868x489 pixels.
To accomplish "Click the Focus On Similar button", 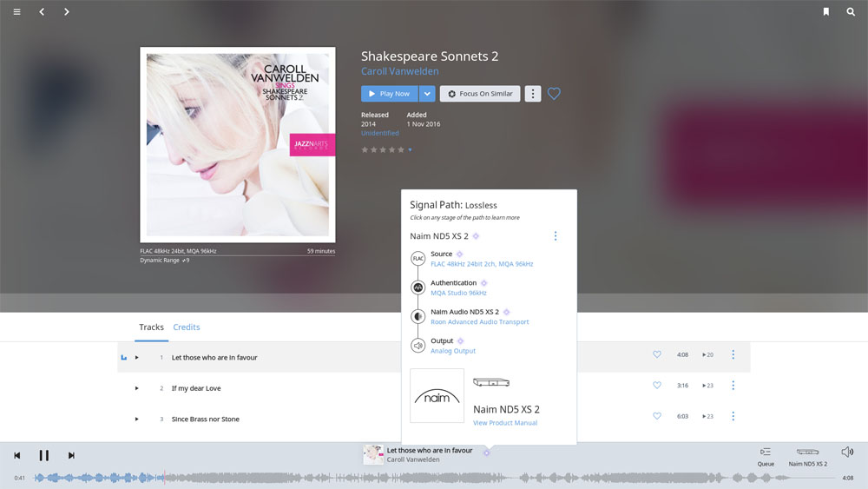I will [480, 94].
